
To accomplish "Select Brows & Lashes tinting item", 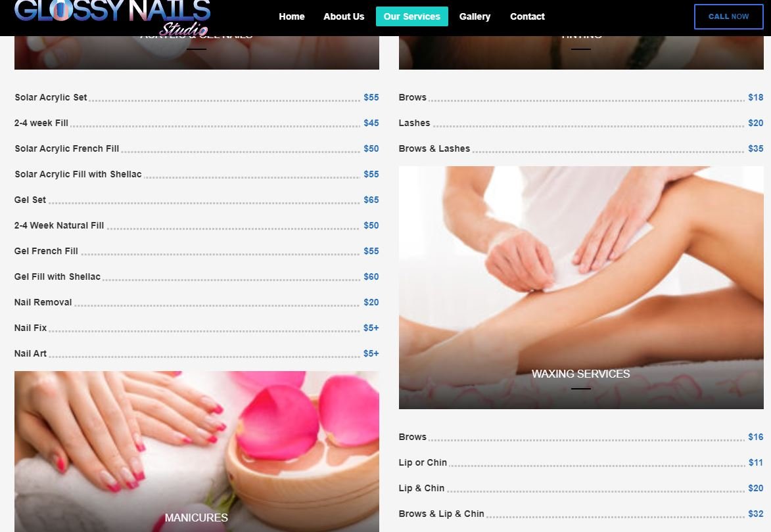I will (434, 148).
